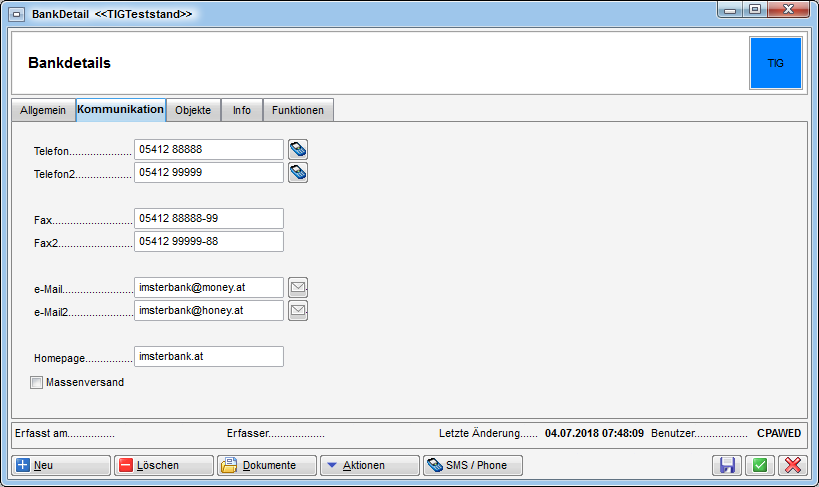Go to the Info tab
This screenshot has width=819, height=487.
(242, 110)
